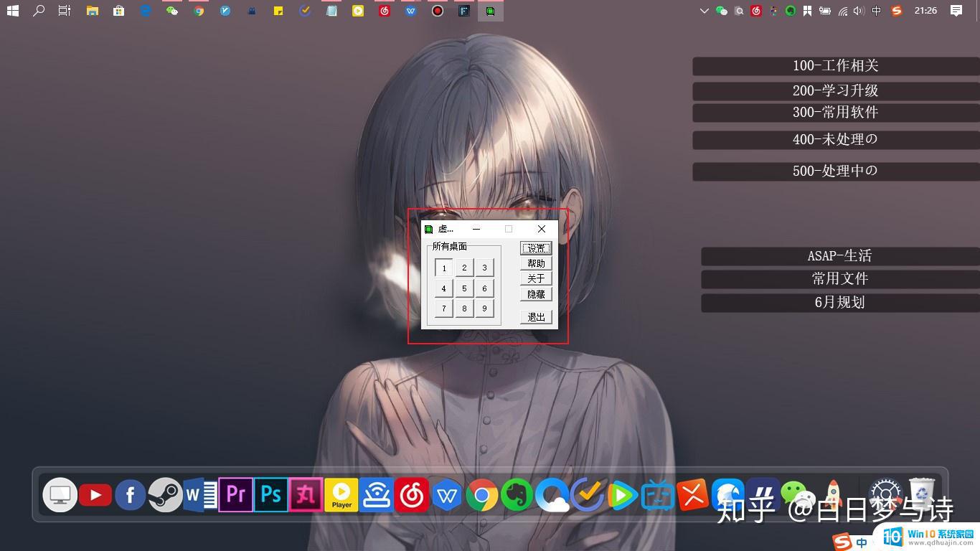Click the 300-常用软件 fence title
Image resolution: width=980 pixels, height=551 pixels.
pyautogui.click(x=836, y=113)
